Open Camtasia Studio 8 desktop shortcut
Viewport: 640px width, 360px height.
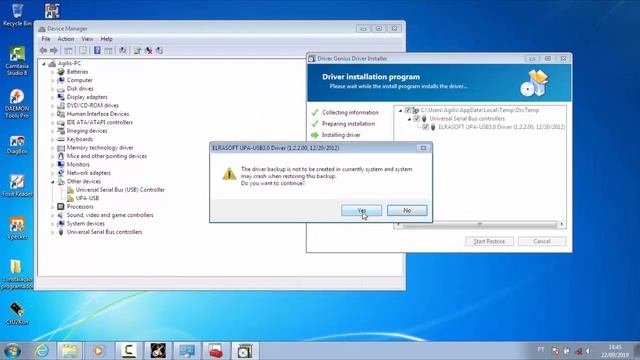tap(17, 61)
